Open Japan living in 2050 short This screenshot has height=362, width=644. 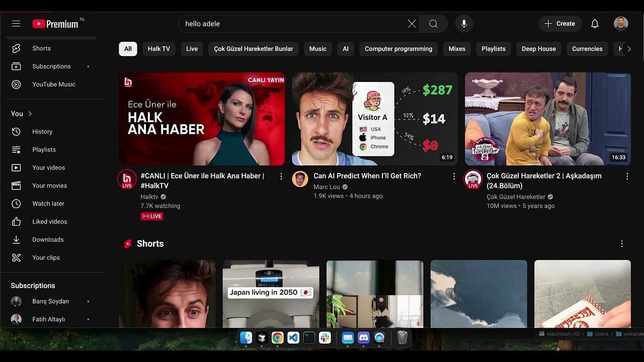[271, 294]
